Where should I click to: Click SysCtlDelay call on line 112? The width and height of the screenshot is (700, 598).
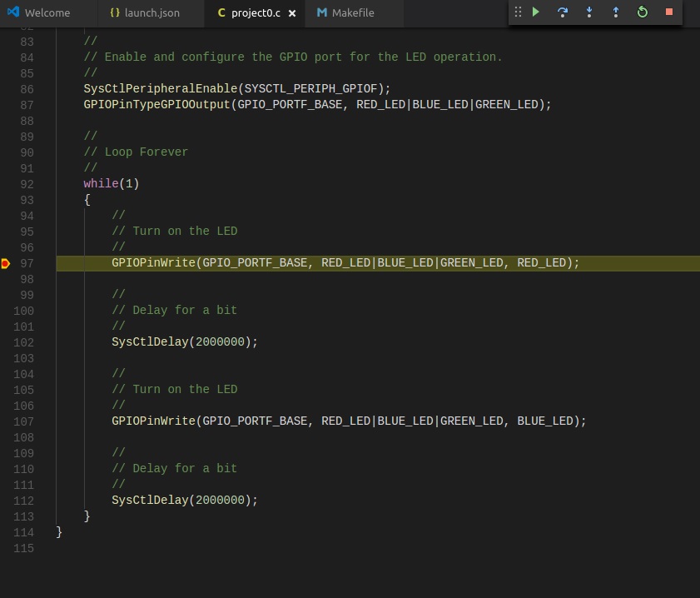[185, 501]
